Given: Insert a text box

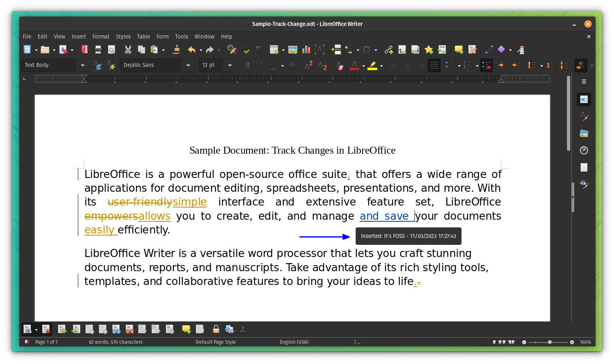Looking at the screenshot, I should (x=320, y=49).
